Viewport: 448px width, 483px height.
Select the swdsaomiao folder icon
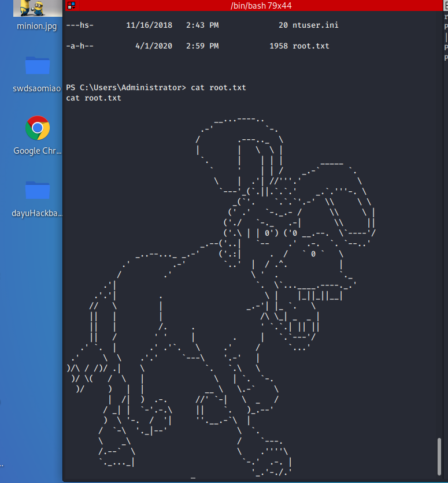coord(37,65)
